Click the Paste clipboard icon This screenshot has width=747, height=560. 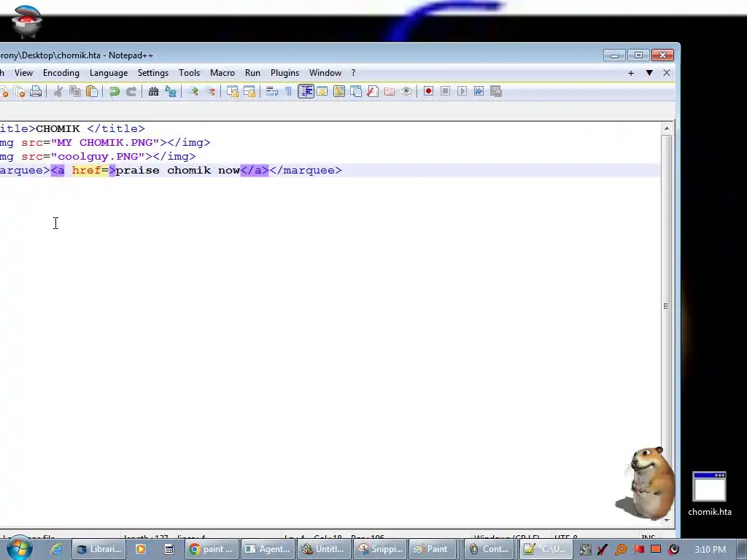pyautogui.click(x=92, y=91)
